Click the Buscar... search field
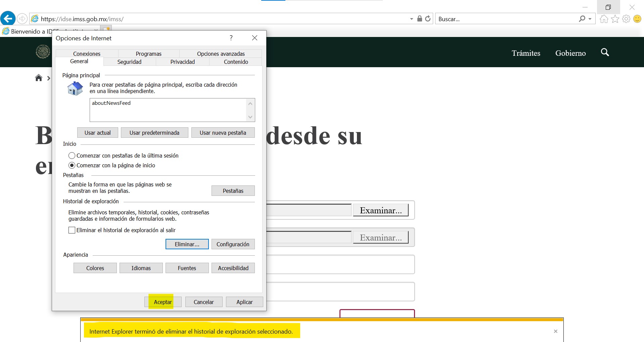This screenshot has height=342, width=644. tap(507, 19)
